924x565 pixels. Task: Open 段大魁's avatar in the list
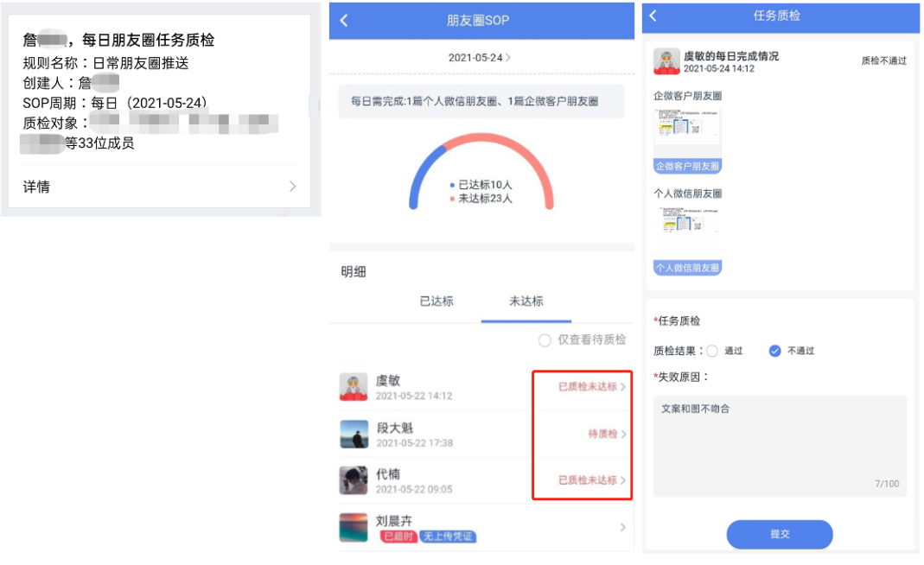pyautogui.click(x=354, y=435)
